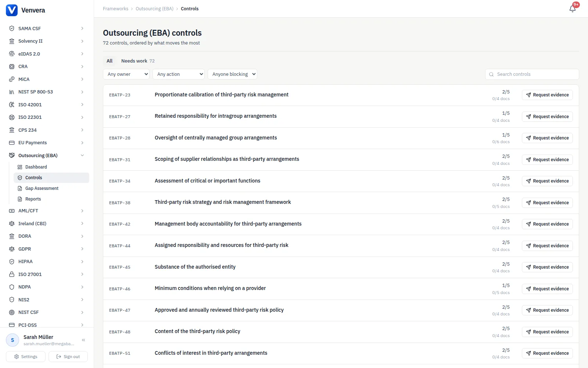This screenshot has width=588, height=368.
Task: Click the NIST CSF target icon
Action: click(x=12, y=312)
